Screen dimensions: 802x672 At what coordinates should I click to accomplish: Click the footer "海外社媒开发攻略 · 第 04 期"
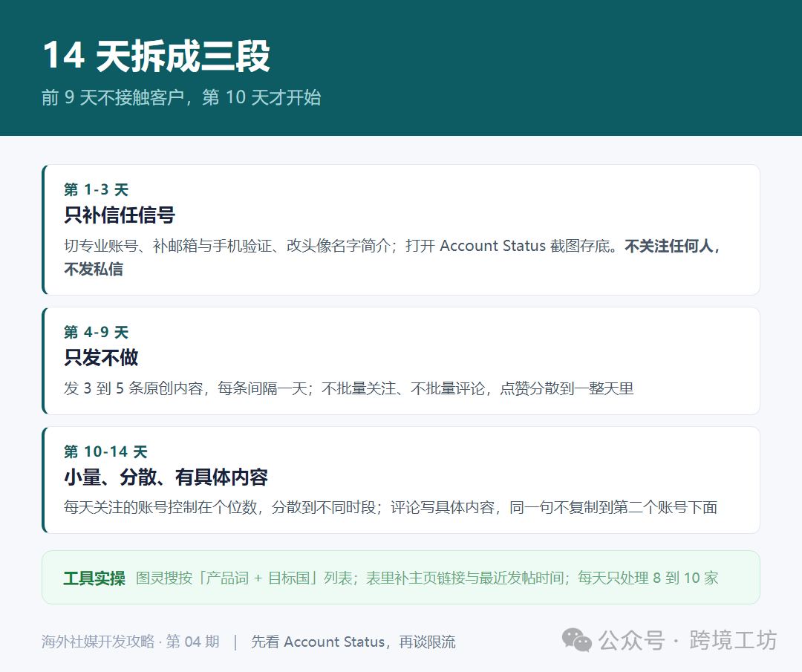pyautogui.click(x=131, y=642)
